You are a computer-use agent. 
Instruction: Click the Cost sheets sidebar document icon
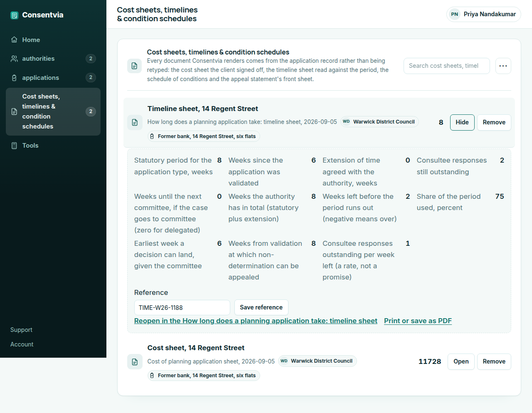click(x=14, y=111)
